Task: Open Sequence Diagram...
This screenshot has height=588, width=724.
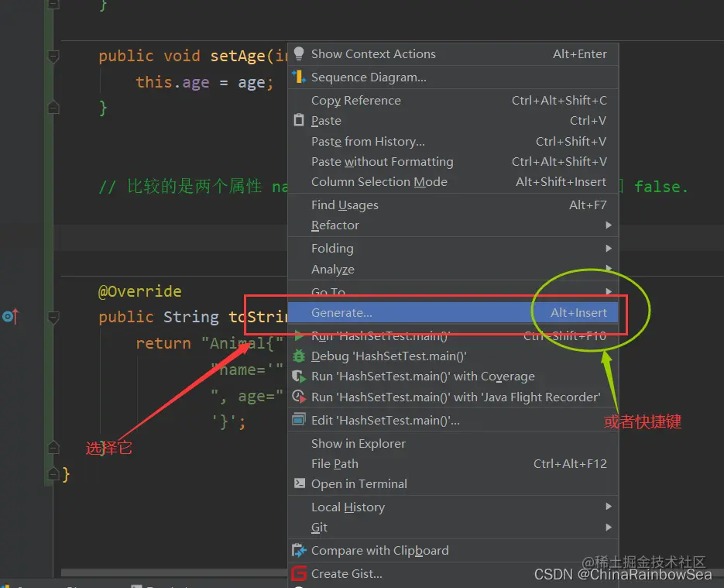Action: (453, 77)
